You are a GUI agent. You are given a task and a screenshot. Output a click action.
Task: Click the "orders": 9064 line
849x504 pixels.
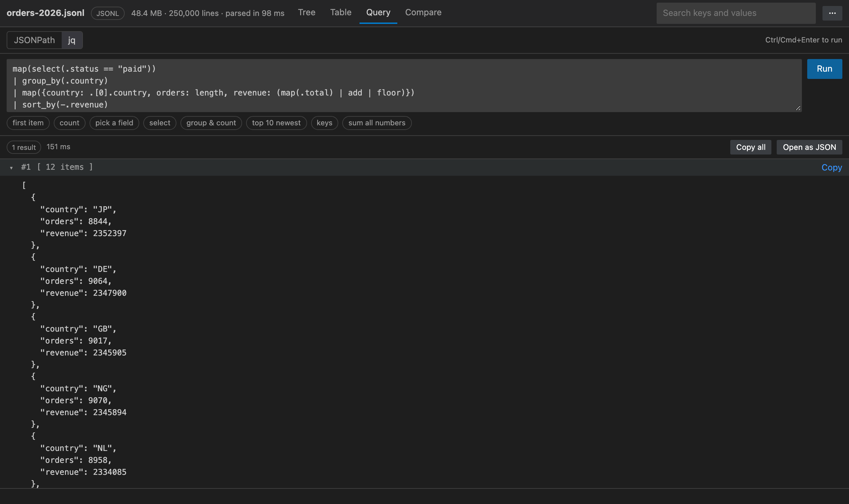point(76,281)
